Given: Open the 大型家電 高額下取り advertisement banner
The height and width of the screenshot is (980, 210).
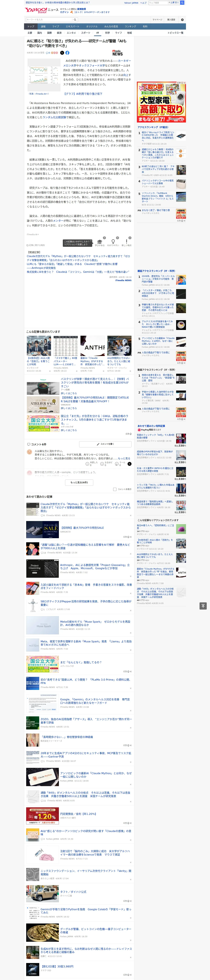Looking at the screenshot, I should coord(162,102).
